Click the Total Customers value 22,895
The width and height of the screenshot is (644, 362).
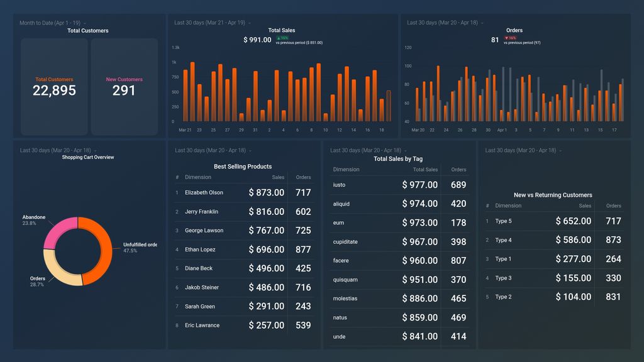pos(53,91)
